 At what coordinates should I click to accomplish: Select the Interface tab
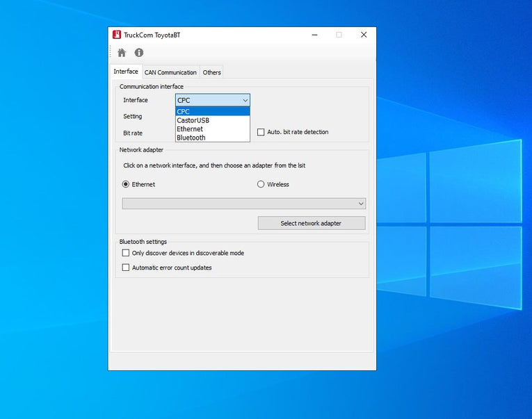pos(126,72)
